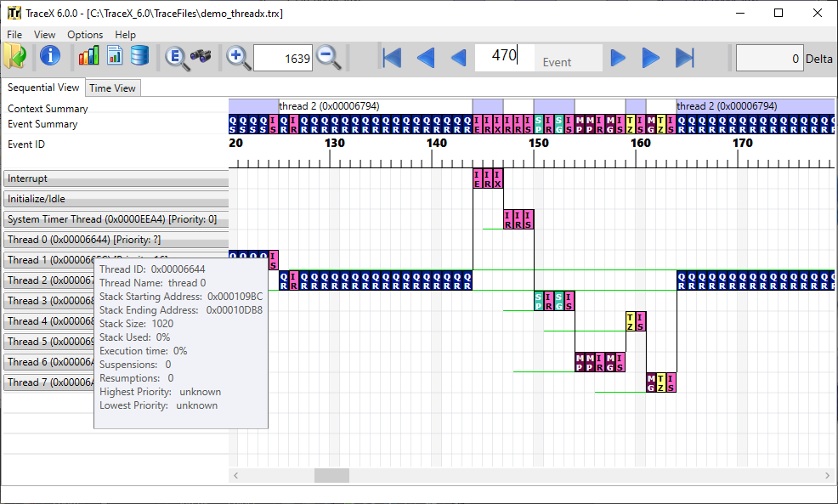This screenshot has width=838, height=504.
Task: Click the horizontal timeline scrollbar
Action: click(x=331, y=475)
